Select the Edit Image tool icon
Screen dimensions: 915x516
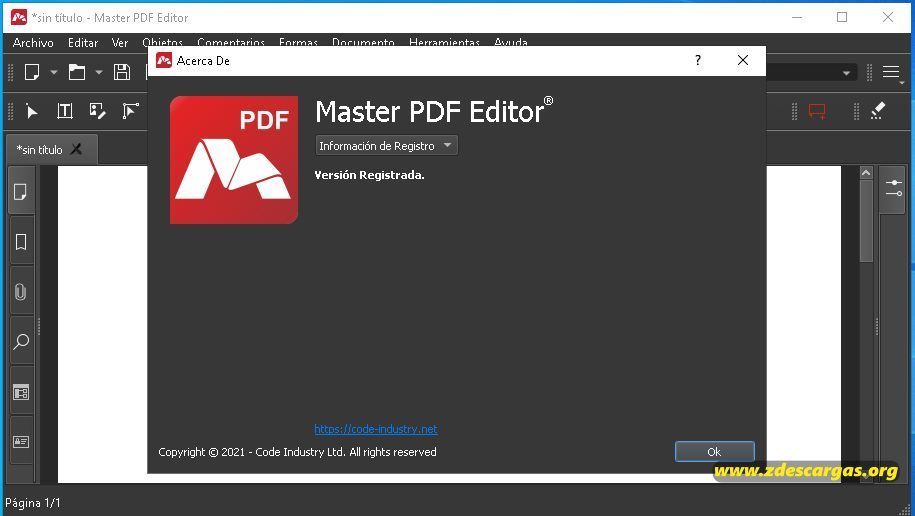tap(97, 111)
